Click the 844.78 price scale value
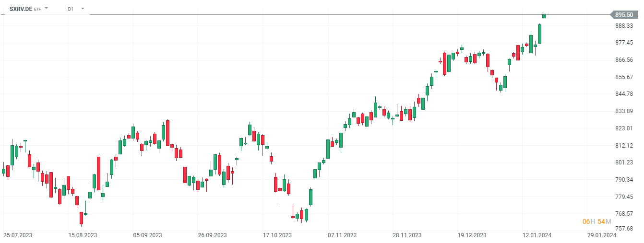The height and width of the screenshot is (243, 644). click(x=624, y=94)
